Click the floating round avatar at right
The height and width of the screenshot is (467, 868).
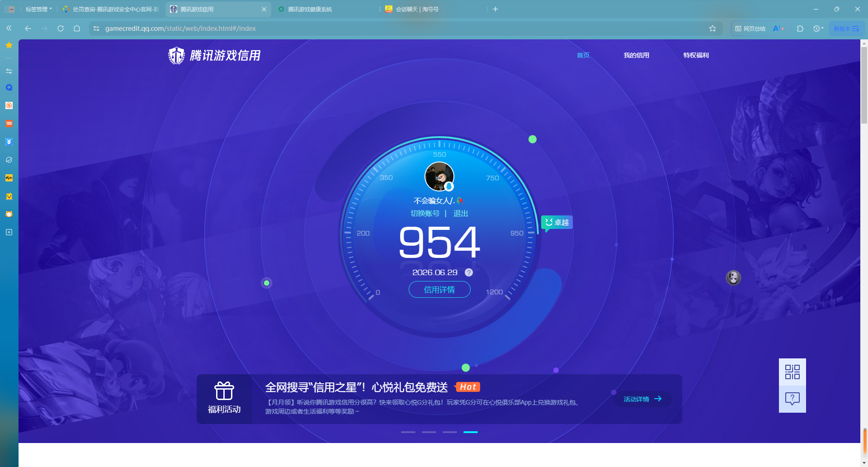(x=733, y=277)
